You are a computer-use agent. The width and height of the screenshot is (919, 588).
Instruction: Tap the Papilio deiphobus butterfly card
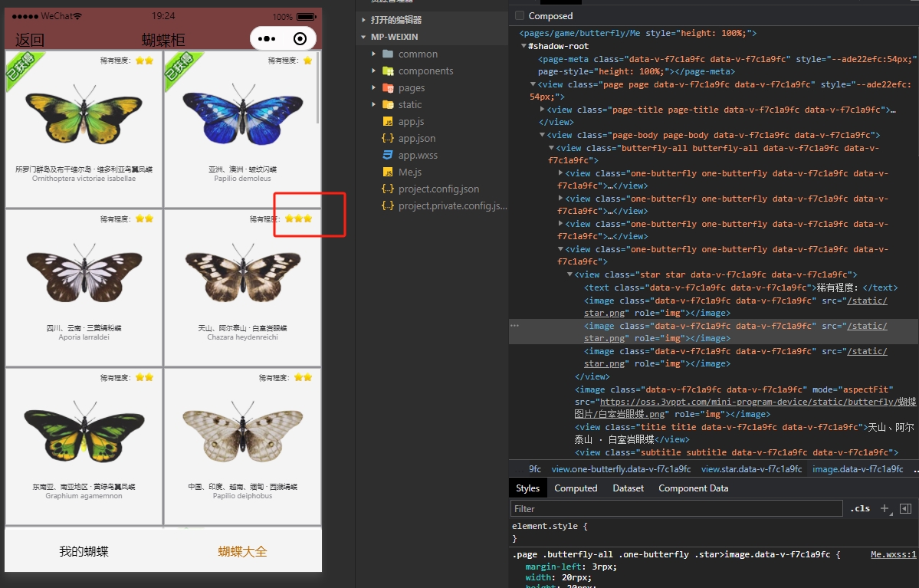(x=242, y=447)
